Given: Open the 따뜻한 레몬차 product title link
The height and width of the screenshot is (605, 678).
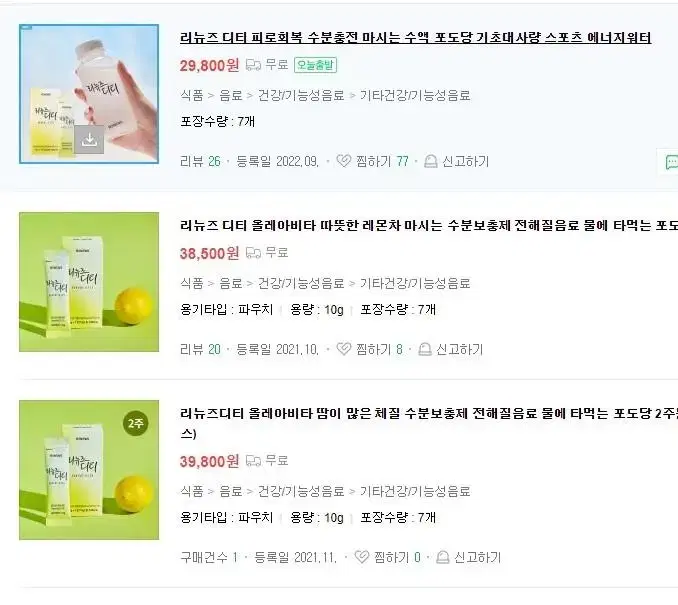Looking at the screenshot, I should click(x=429, y=225).
